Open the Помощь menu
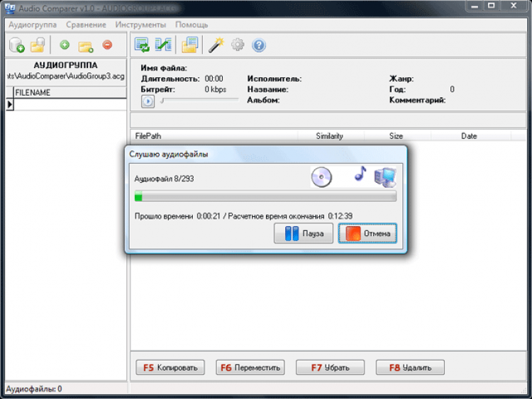This screenshot has width=532, height=399. 192,25
